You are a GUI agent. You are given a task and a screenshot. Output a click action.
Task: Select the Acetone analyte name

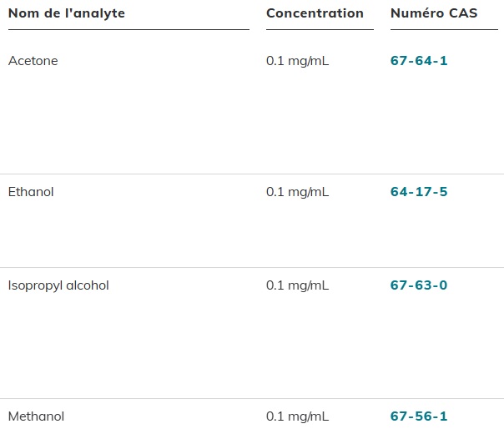pyautogui.click(x=33, y=61)
